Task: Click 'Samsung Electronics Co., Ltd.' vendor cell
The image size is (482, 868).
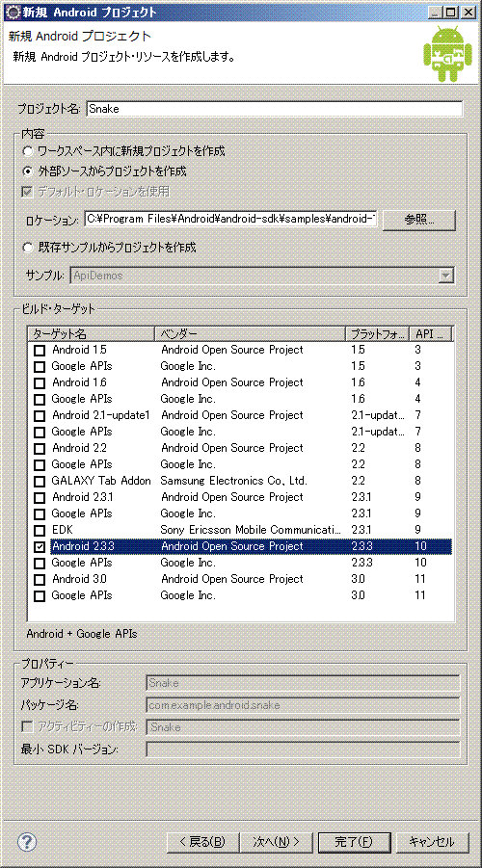Action: pos(234,481)
